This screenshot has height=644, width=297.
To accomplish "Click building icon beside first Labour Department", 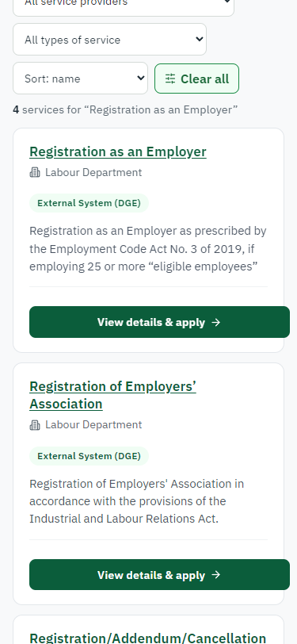I will (35, 173).
